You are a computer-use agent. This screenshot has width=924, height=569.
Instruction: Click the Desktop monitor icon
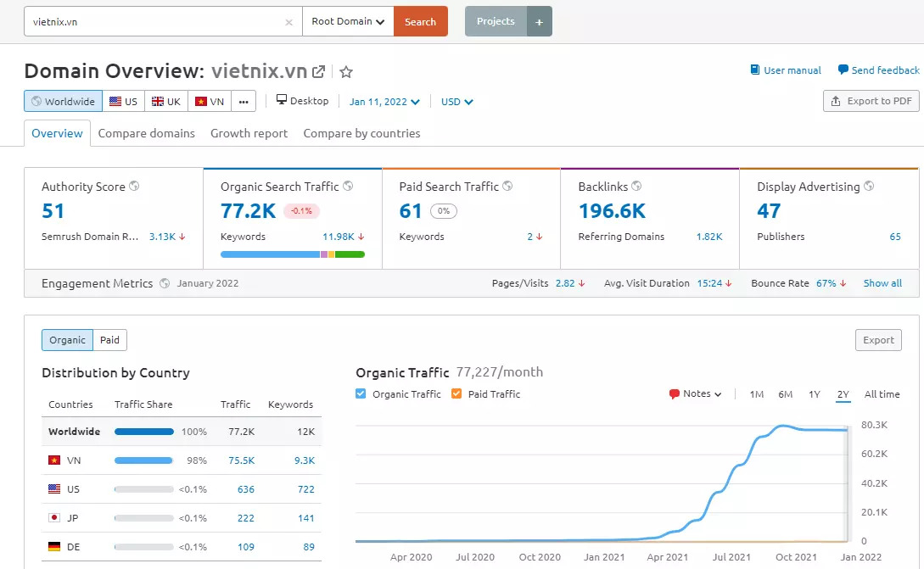point(282,99)
